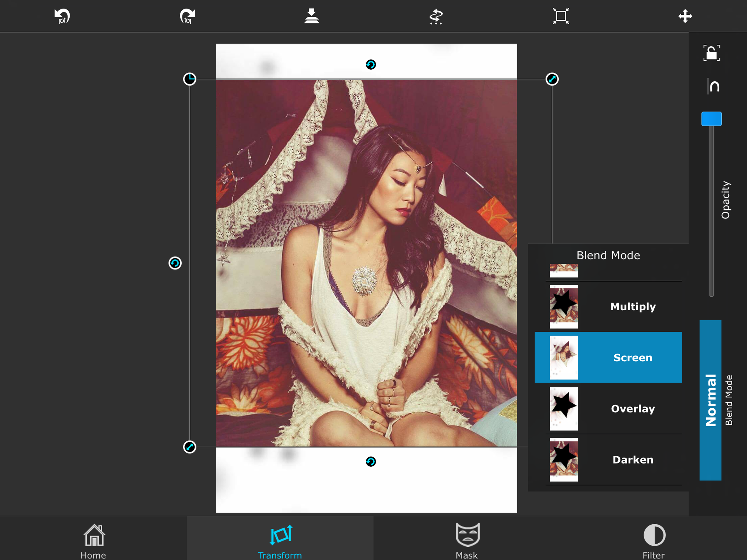Screen dimensions: 747x560
Task: Click the Multiply preview thumbnail
Action: click(564, 306)
